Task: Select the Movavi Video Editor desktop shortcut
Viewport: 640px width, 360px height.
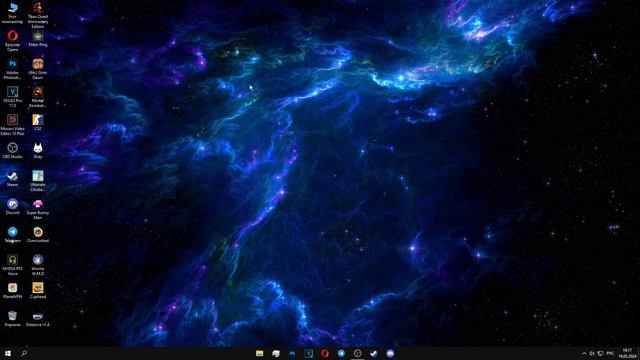Action: pyautogui.click(x=12, y=125)
